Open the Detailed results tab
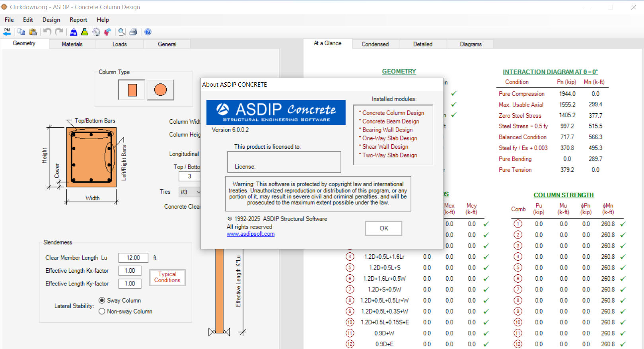The image size is (644, 349). tap(423, 44)
